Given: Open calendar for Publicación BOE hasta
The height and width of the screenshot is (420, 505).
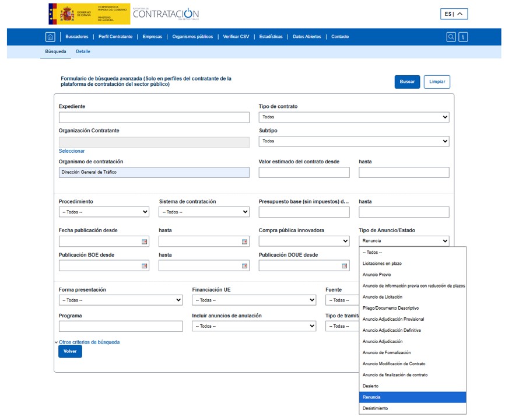Looking at the screenshot, I should pyautogui.click(x=244, y=266).
